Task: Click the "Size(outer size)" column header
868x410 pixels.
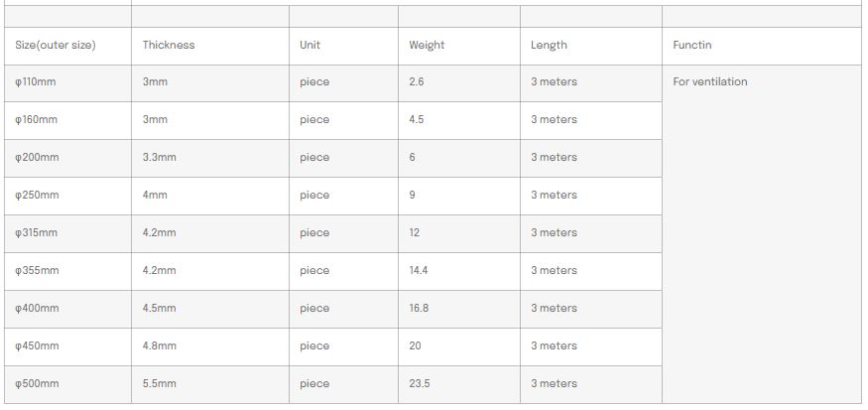Action: [56, 45]
